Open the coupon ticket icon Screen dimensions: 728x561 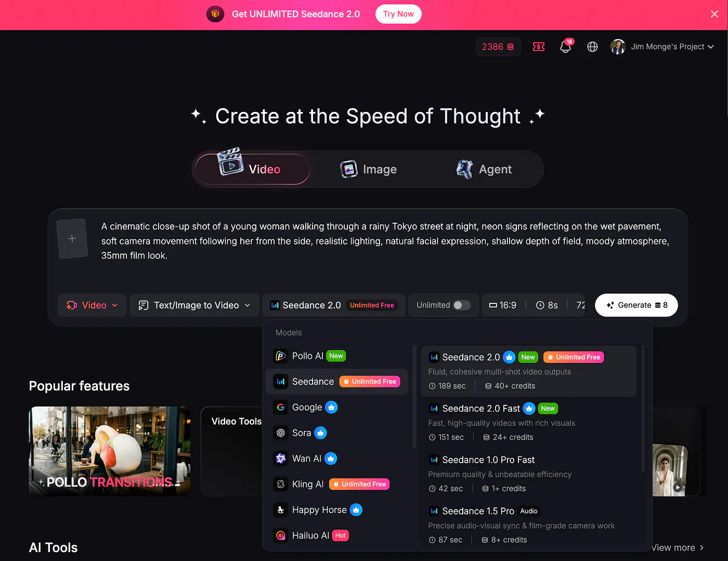[x=539, y=47]
